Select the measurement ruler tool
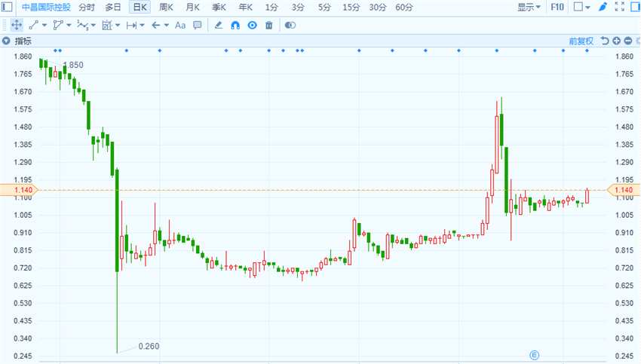 click(x=106, y=26)
